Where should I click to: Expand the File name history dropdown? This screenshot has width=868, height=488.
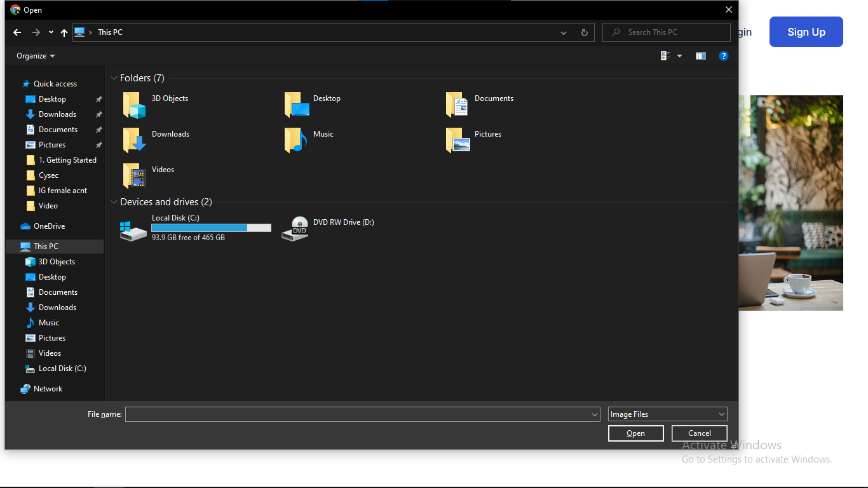click(x=595, y=414)
